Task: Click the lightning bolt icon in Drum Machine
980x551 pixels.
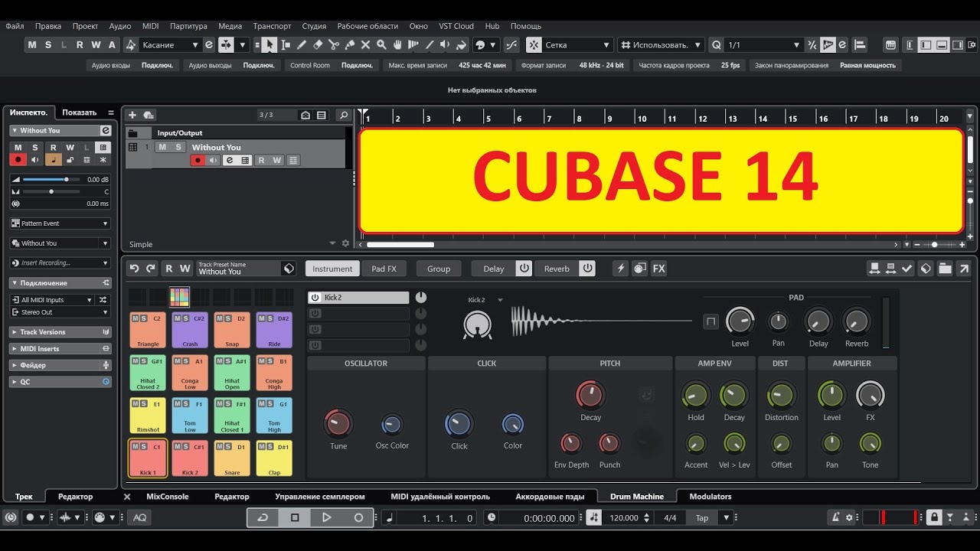Action: (x=621, y=269)
